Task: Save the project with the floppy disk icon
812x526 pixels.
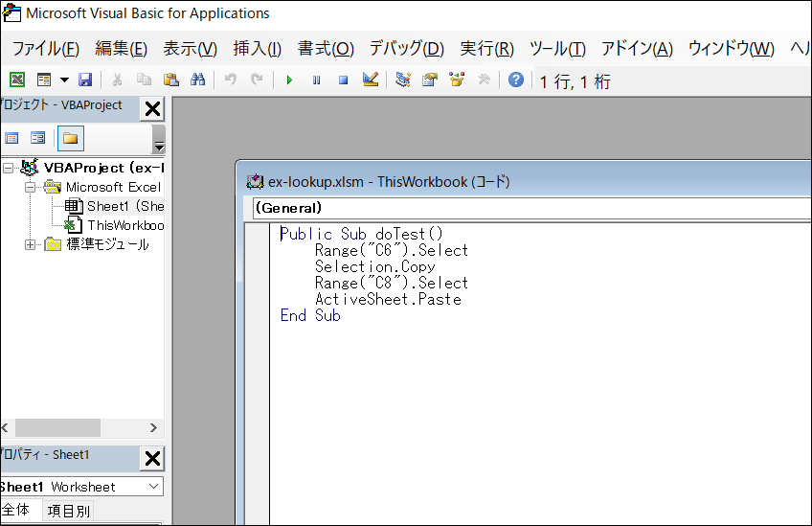Action: (85, 80)
